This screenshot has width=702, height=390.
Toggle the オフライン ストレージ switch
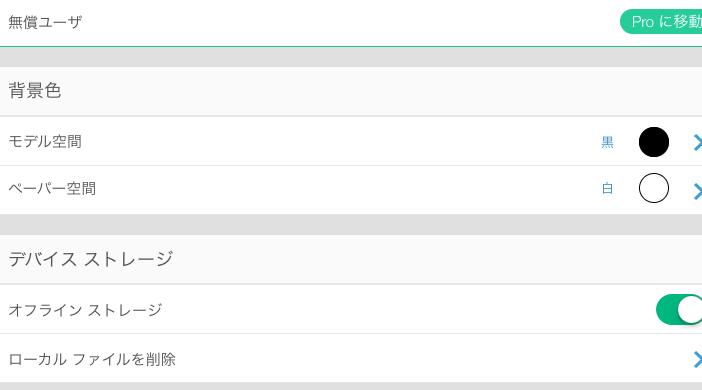pyautogui.click(x=679, y=309)
